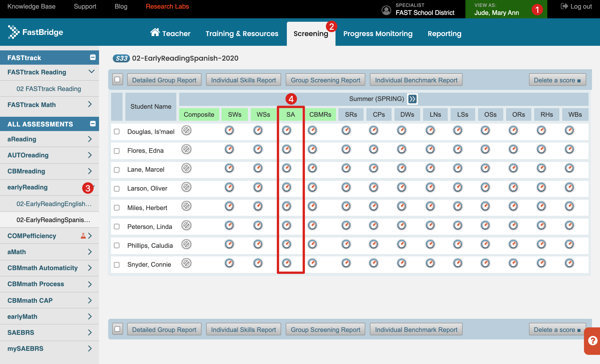Select the checkbox for Miles, Herbert

pos(117,208)
